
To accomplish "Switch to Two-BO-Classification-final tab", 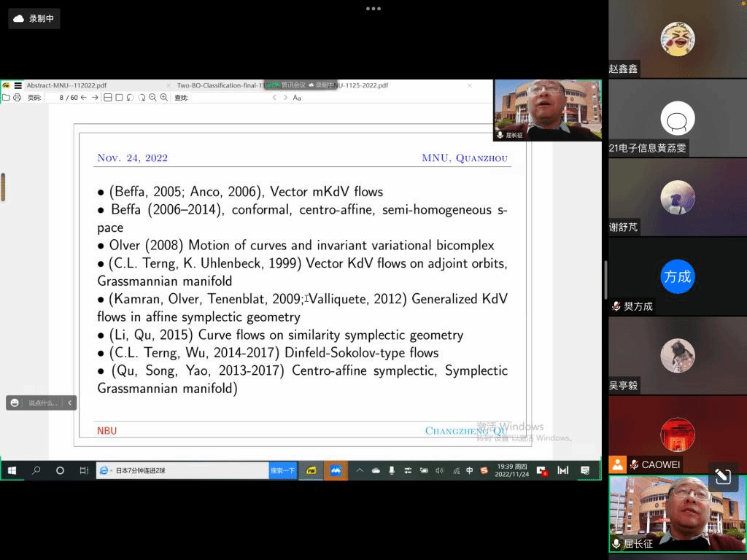I will point(219,85).
